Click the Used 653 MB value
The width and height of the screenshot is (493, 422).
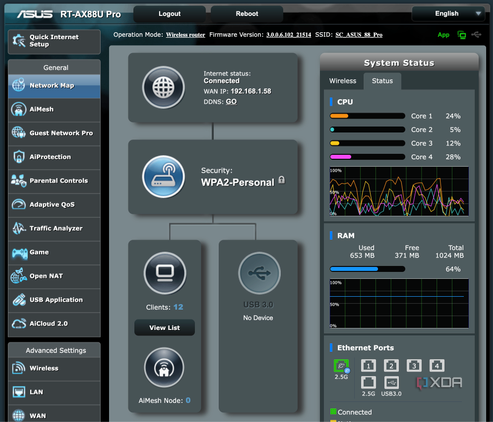tap(362, 256)
